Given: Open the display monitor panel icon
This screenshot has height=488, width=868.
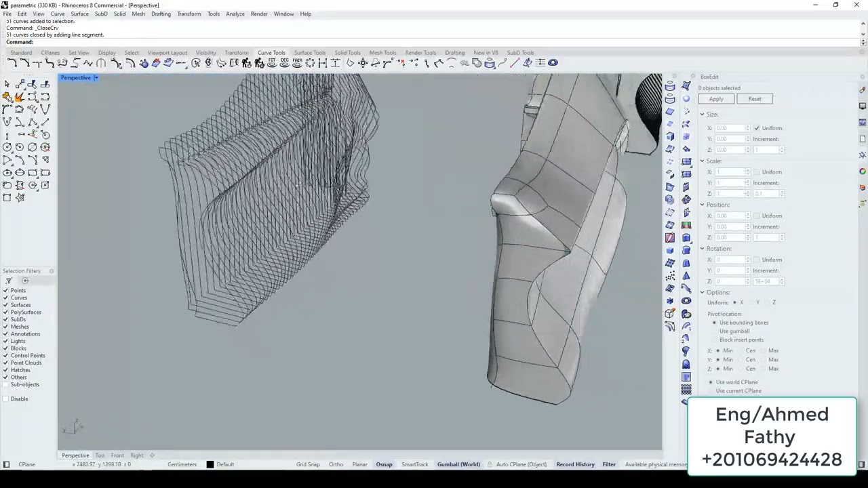Looking at the screenshot, I should click(862, 106).
